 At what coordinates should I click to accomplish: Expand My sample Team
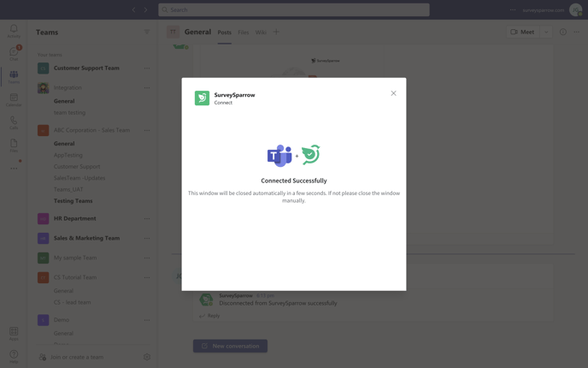click(75, 258)
